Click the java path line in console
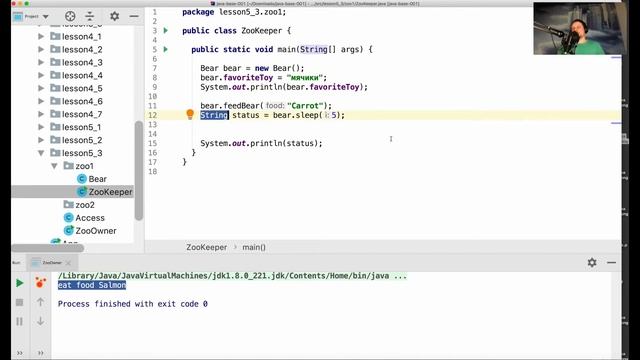The width and height of the screenshot is (640, 360). pyautogui.click(x=232, y=276)
